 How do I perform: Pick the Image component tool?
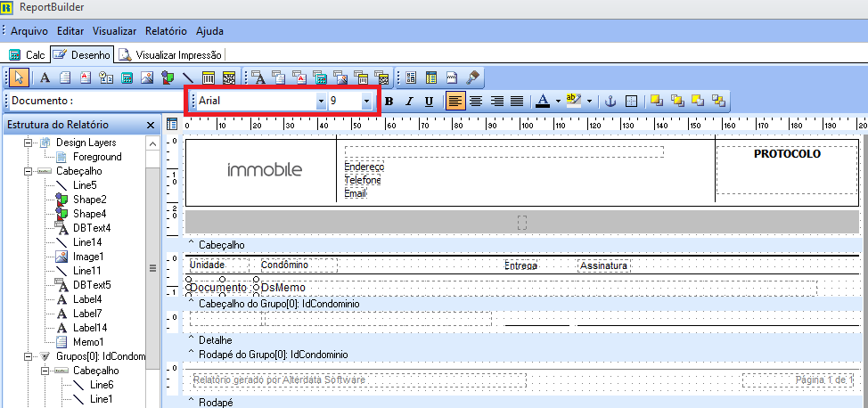coord(147,78)
